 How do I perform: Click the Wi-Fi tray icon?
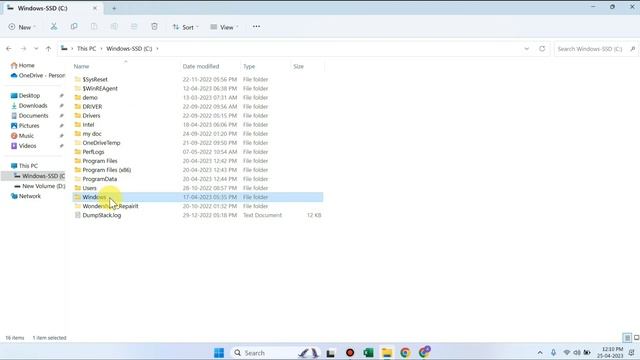point(567,353)
